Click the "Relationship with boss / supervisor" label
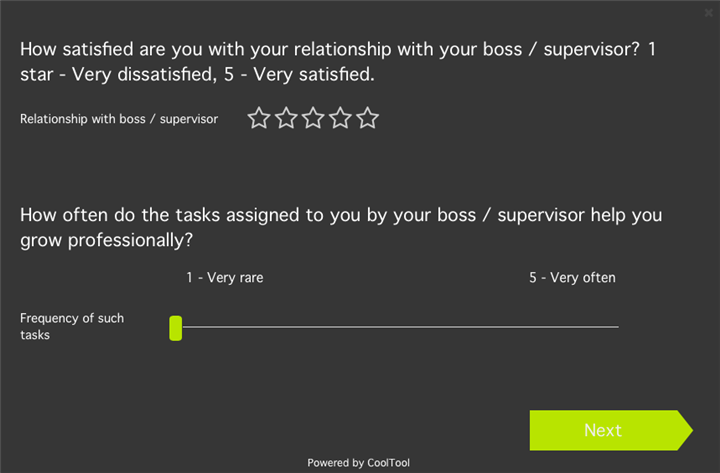This screenshot has height=473, width=720. coord(119,119)
